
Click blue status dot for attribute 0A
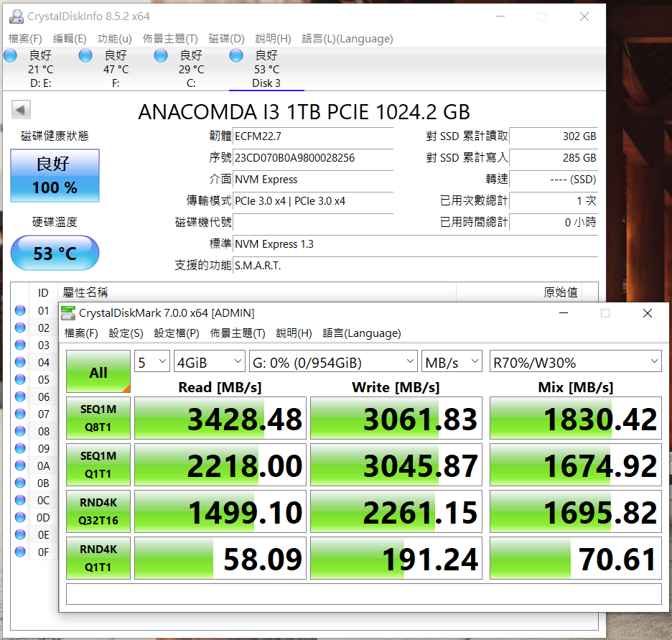[20, 465]
